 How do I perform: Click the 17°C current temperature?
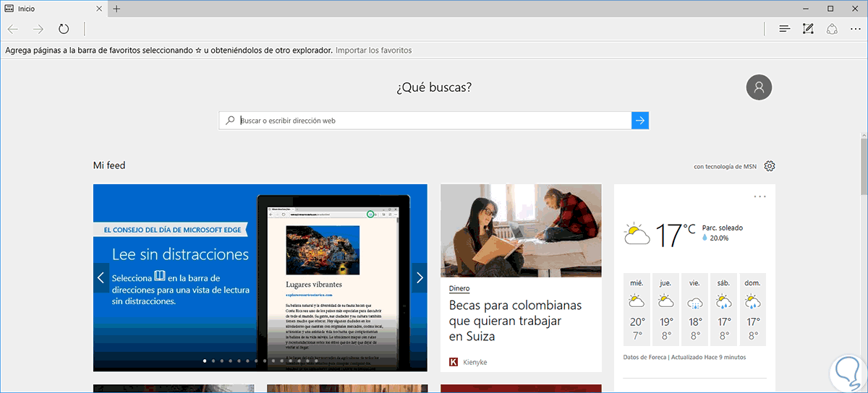tap(676, 234)
